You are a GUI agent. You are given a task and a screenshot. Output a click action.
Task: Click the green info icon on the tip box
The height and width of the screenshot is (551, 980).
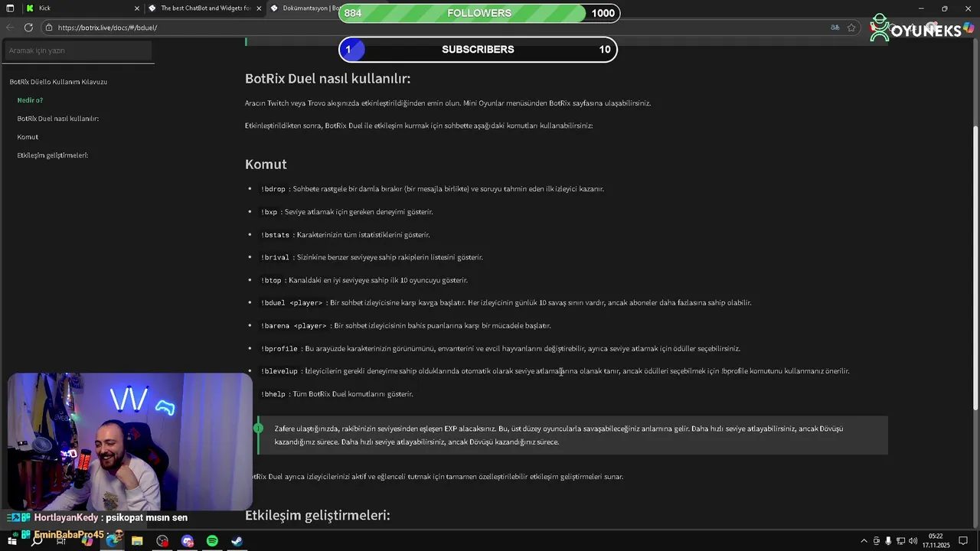coord(258,428)
